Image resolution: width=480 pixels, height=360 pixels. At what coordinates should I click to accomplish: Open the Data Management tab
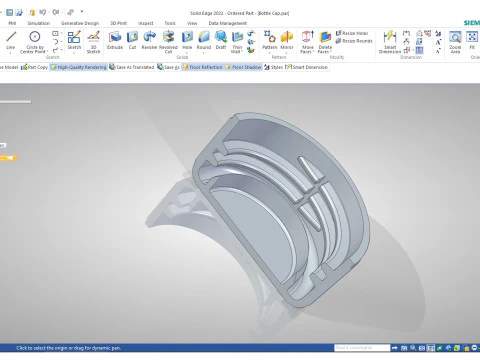click(x=228, y=23)
